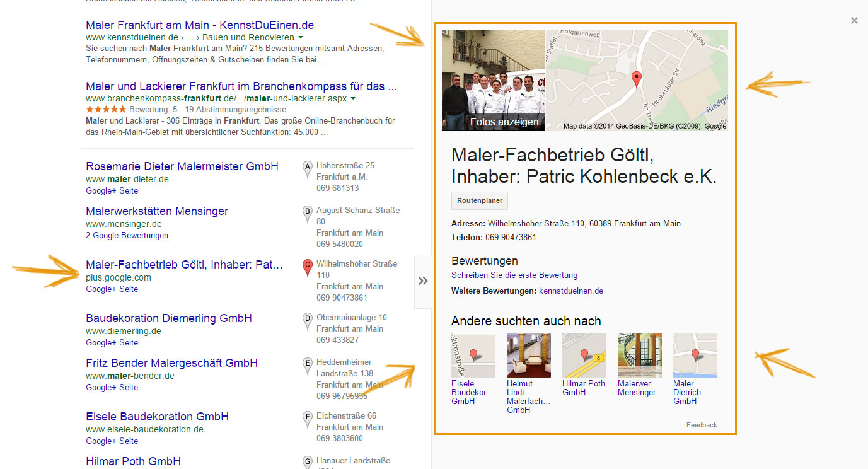The width and height of the screenshot is (868, 469).
Task: Click www.eisele-baudekoration.de URL text
Action: (x=144, y=429)
